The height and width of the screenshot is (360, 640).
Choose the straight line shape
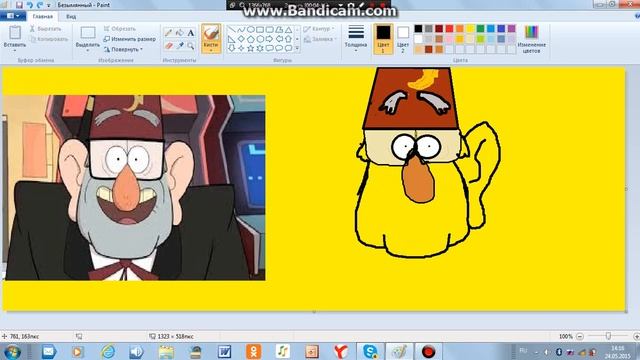click(x=232, y=30)
